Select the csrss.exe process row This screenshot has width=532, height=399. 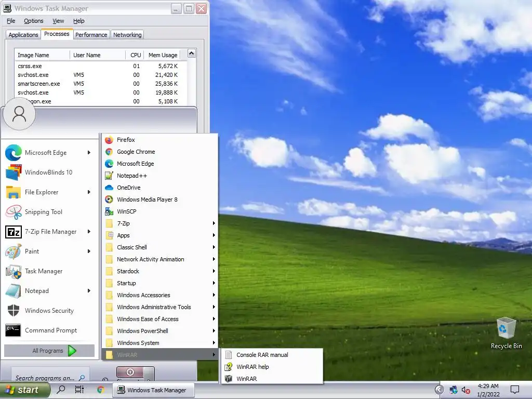[x=101, y=66]
